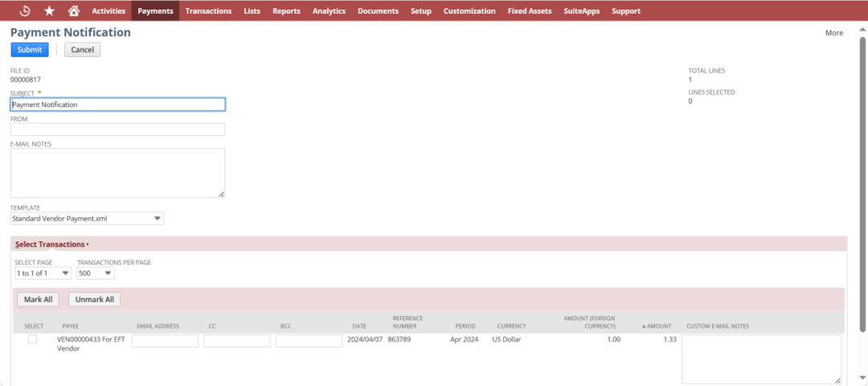Image resolution: width=868 pixels, height=386 pixels.
Task: Open the Documents menu
Action: pyautogui.click(x=378, y=10)
